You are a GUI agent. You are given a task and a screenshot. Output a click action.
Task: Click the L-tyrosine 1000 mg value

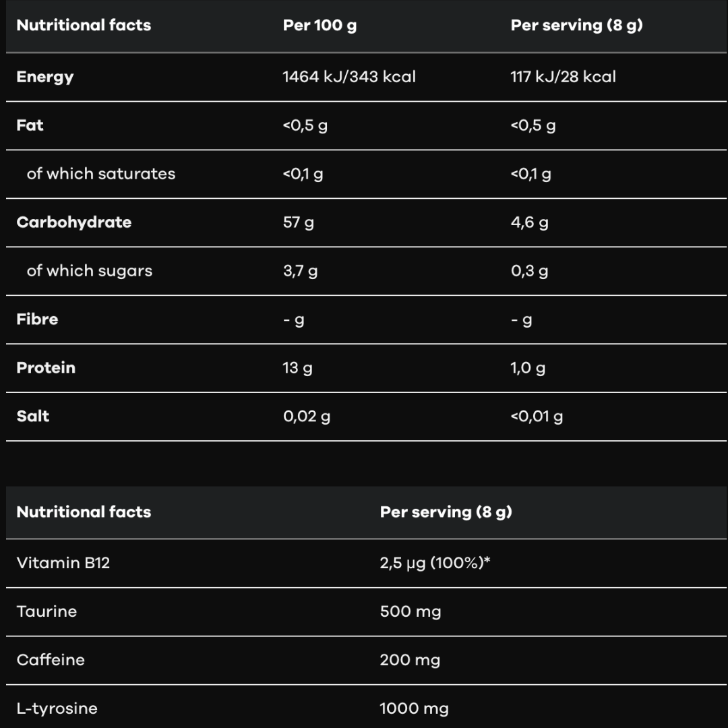coord(414,708)
